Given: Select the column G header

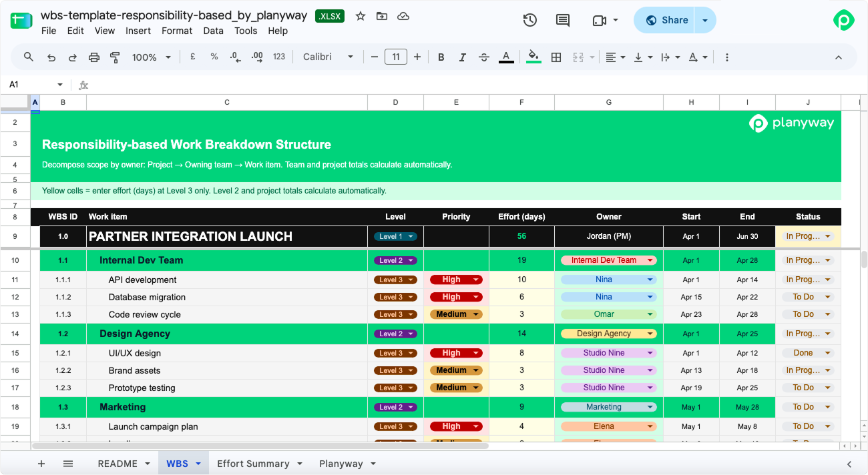Looking at the screenshot, I should [x=609, y=102].
